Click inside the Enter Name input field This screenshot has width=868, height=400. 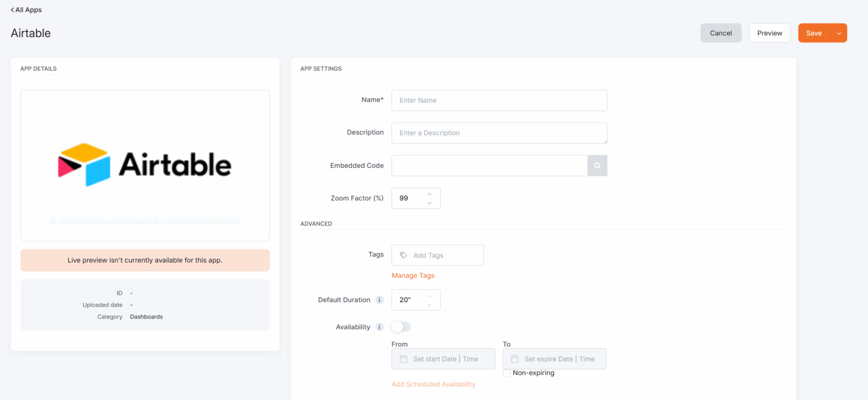(x=499, y=100)
